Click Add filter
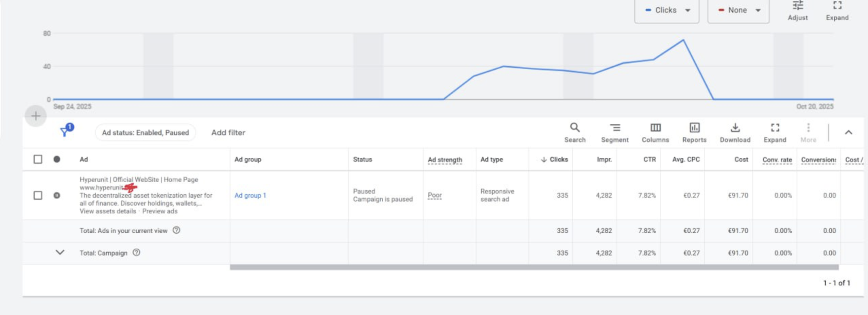 228,132
